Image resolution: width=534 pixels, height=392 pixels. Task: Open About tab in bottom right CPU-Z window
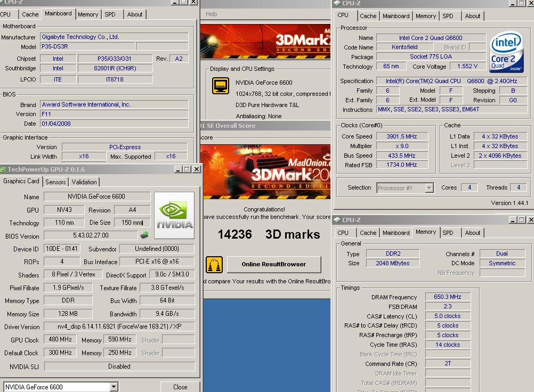point(473,233)
